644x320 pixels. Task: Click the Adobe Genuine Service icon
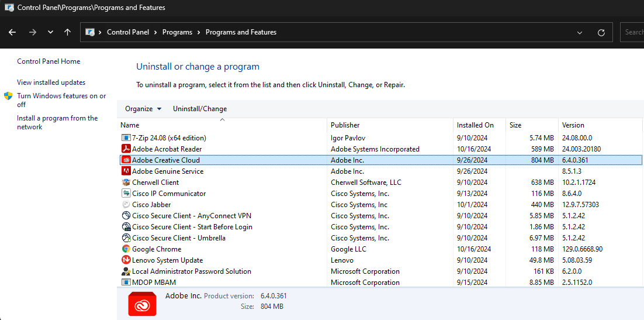(x=126, y=171)
